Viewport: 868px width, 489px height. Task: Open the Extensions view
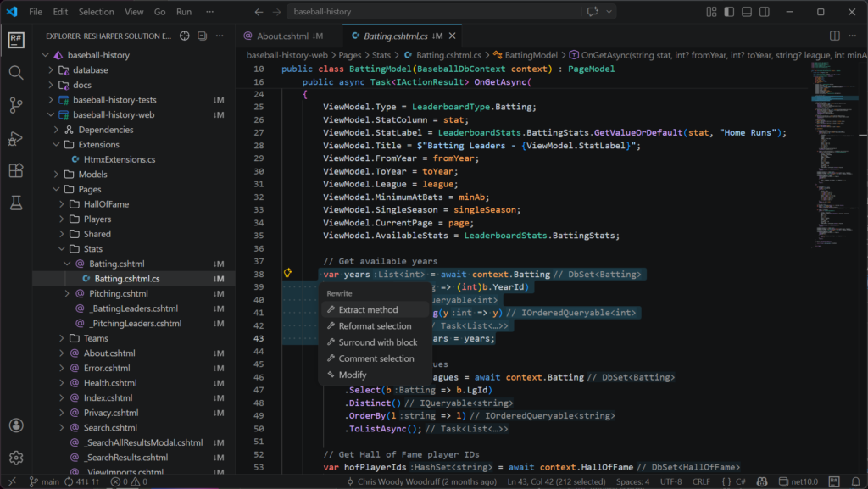[x=15, y=170]
